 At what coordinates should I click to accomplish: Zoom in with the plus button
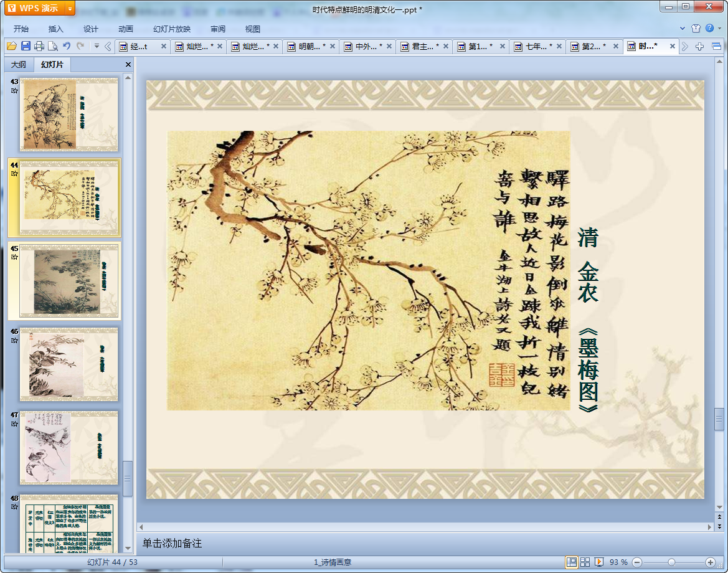click(x=710, y=562)
